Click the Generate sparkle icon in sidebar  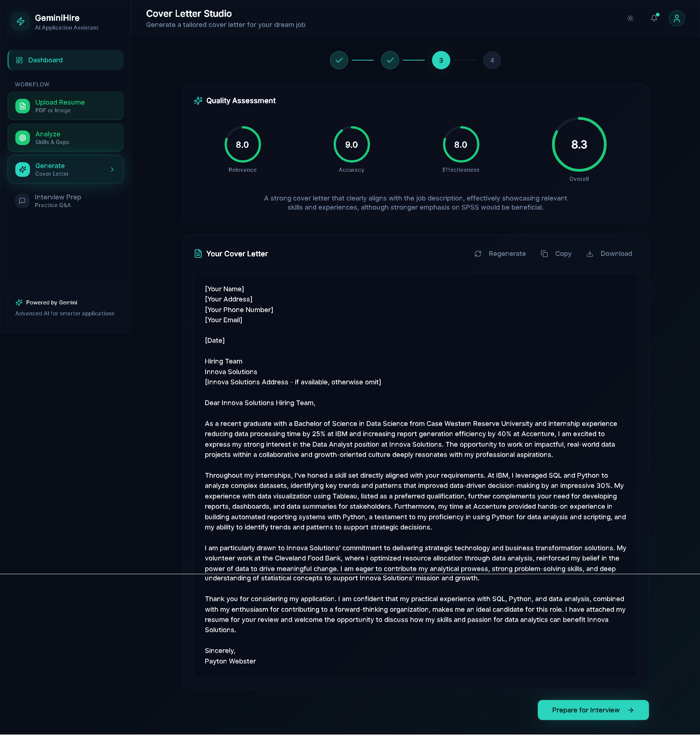23,170
